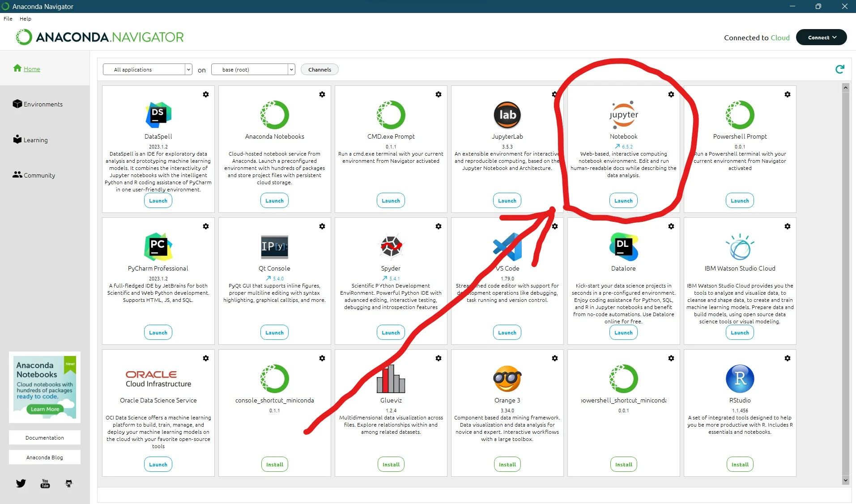The height and width of the screenshot is (504, 856).
Task: Click scrollbar up arrow of application list
Action: tap(846, 88)
